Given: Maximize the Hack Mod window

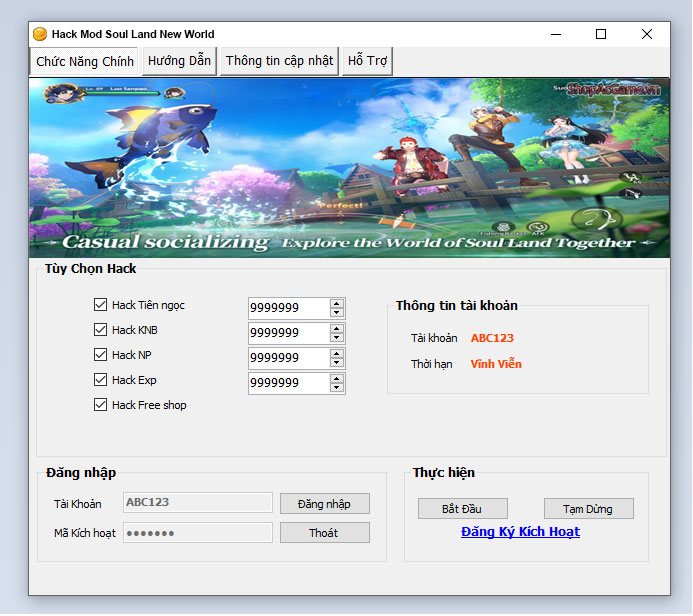Looking at the screenshot, I should [601, 34].
